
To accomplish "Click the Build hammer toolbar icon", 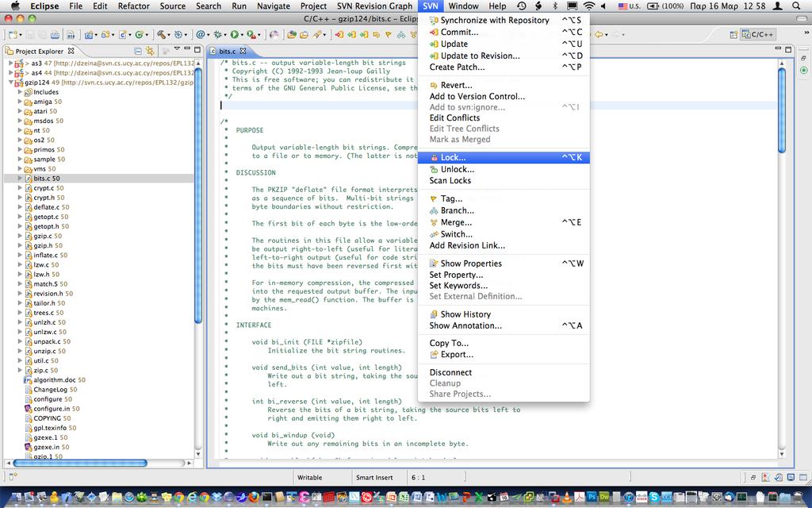I will tap(162, 35).
